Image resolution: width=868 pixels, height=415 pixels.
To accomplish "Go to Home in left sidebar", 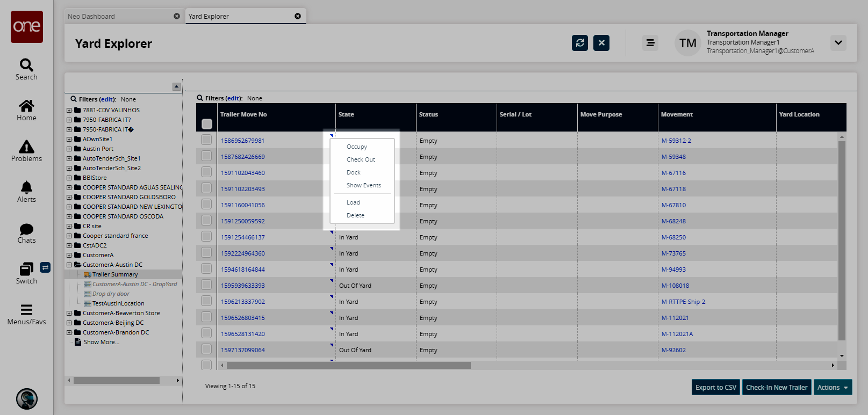I will tap(26, 106).
